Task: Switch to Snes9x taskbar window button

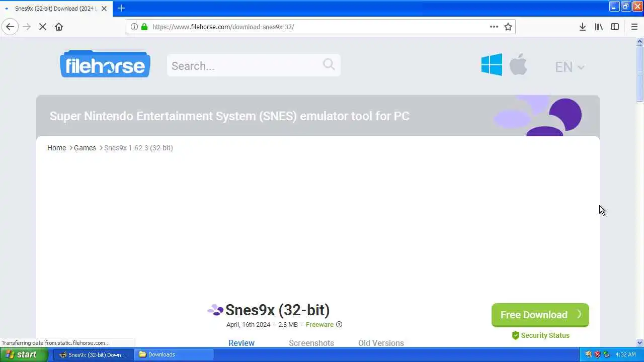Action: (94, 354)
